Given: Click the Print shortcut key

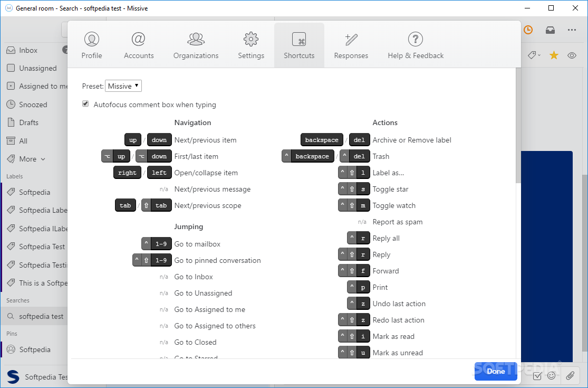Looking at the screenshot, I should click(x=359, y=287).
